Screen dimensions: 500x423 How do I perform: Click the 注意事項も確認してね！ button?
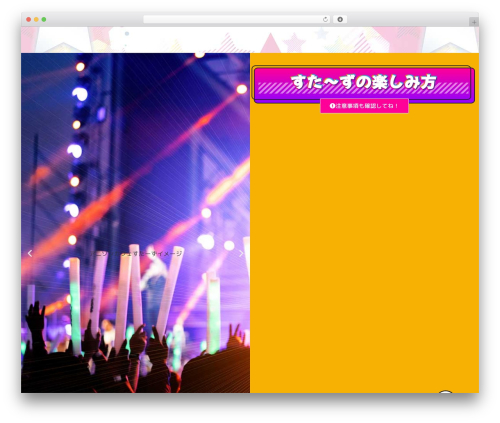tap(364, 106)
